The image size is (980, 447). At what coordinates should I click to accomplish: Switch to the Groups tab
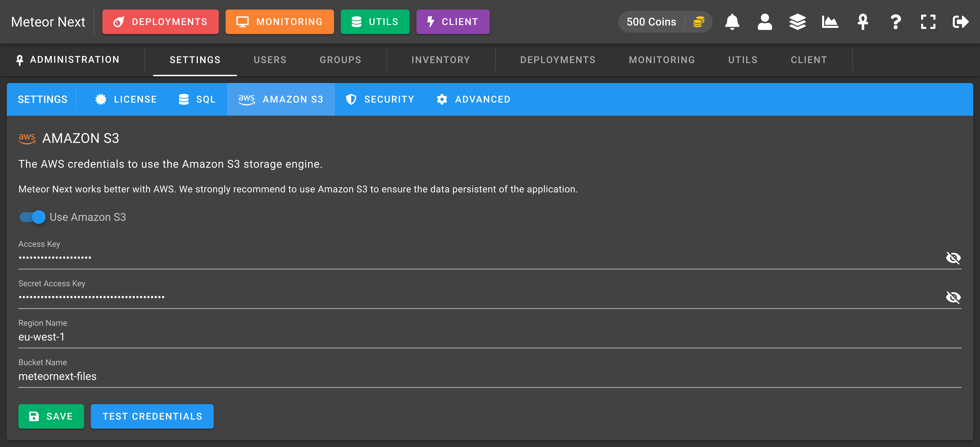(340, 60)
